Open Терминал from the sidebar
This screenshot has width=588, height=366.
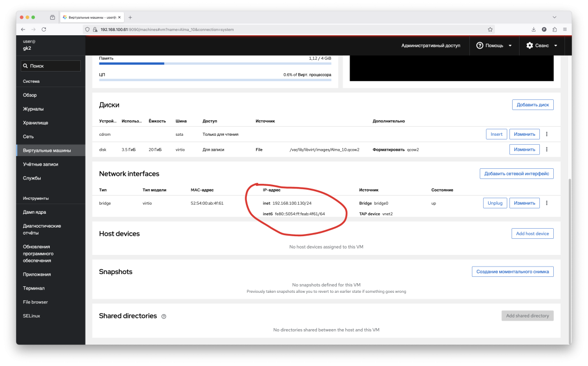pyautogui.click(x=34, y=289)
